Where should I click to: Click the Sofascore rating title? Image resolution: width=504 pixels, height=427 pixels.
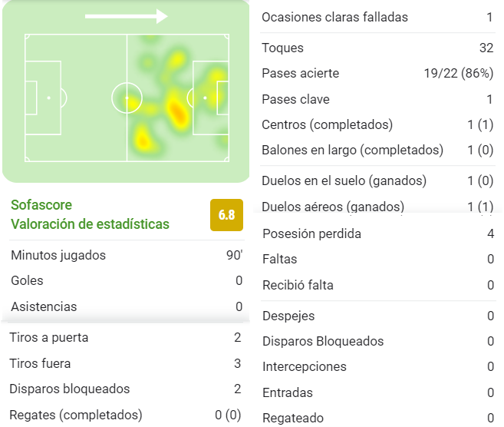pyautogui.click(x=90, y=214)
